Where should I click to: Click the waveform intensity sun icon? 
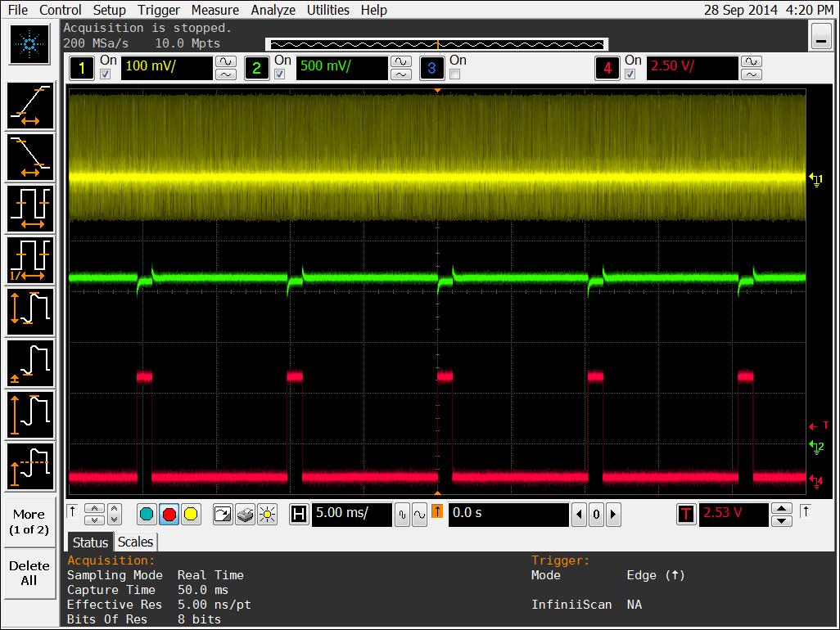click(x=267, y=515)
